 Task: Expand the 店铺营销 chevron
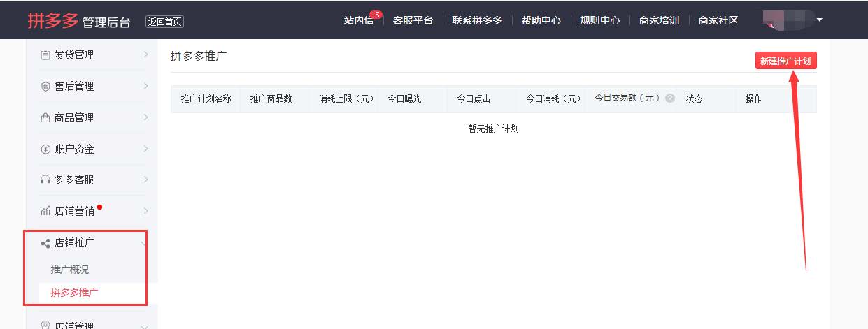point(145,211)
